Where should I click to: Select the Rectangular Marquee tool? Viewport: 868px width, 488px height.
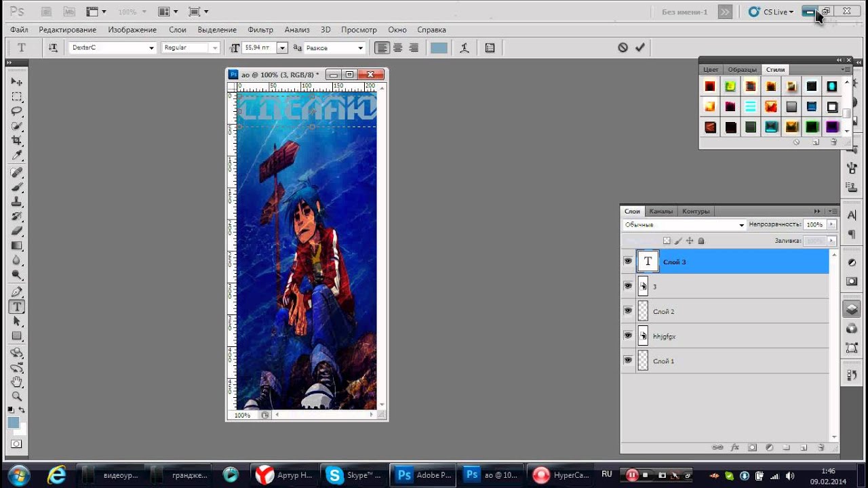[x=17, y=96]
